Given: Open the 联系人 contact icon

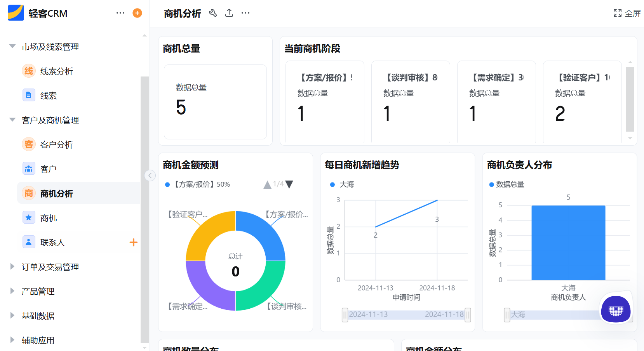Looking at the screenshot, I should click(28, 242).
